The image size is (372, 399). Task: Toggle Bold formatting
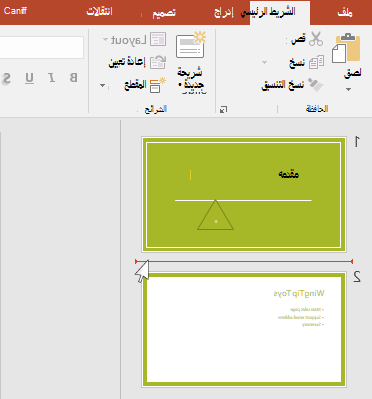click(x=73, y=78)
